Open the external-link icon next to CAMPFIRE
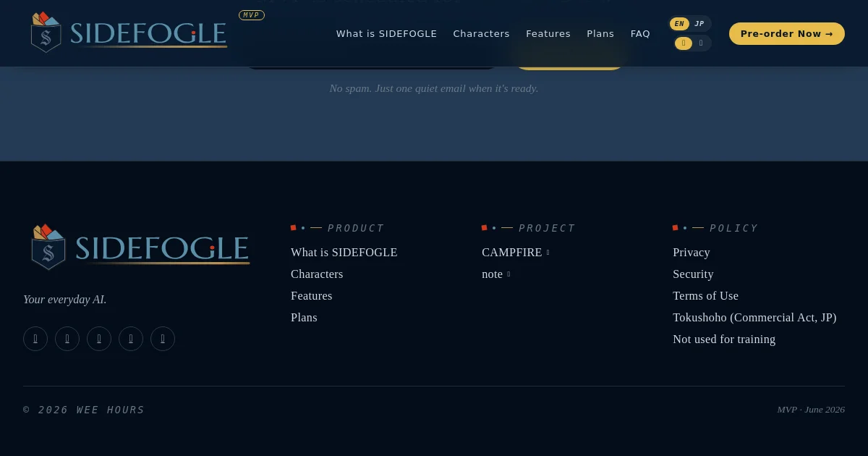 548,253
